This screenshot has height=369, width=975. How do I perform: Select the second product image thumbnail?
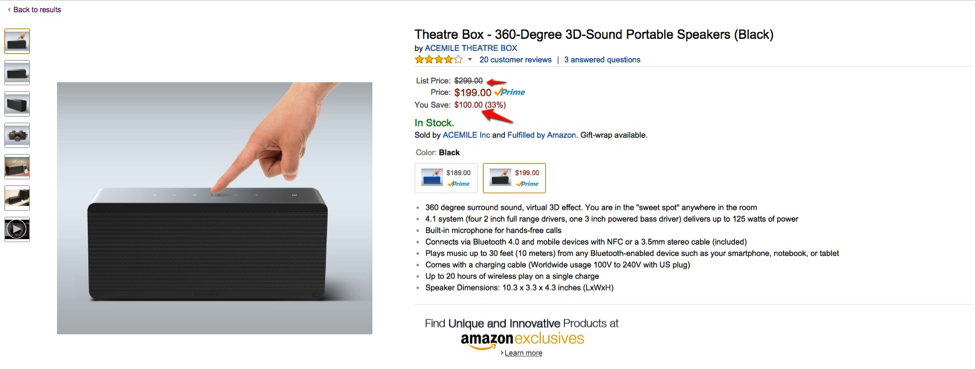(17, 73)
